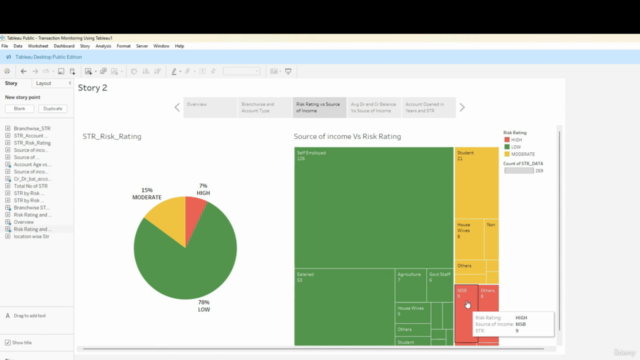Click the horizontal scrollbar below the dashboard
640x360 pixels.
(313, 349)
